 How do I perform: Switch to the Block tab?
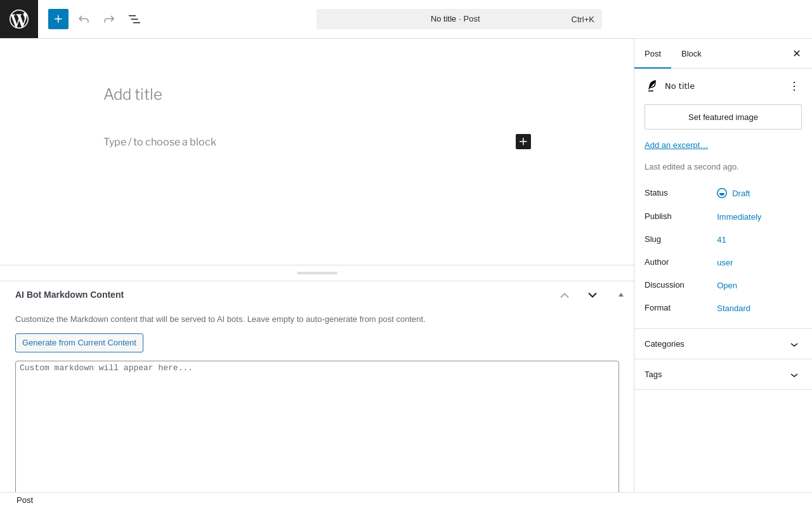pos(691,53)
